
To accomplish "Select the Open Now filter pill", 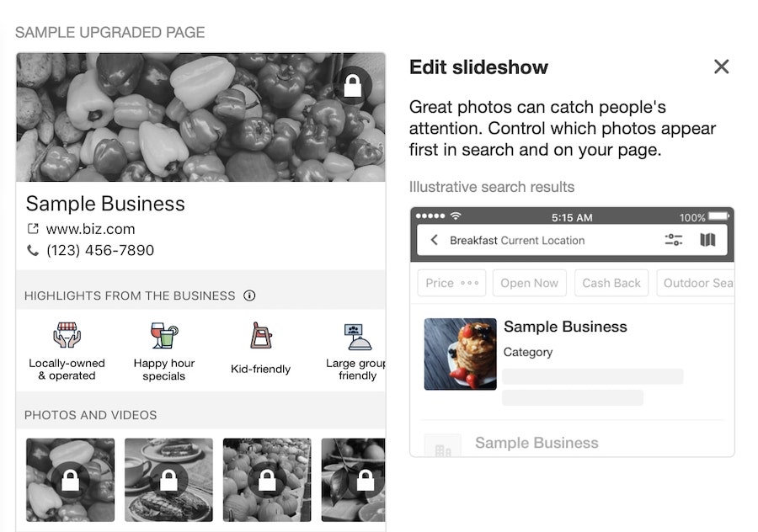I will coord(529,283).
